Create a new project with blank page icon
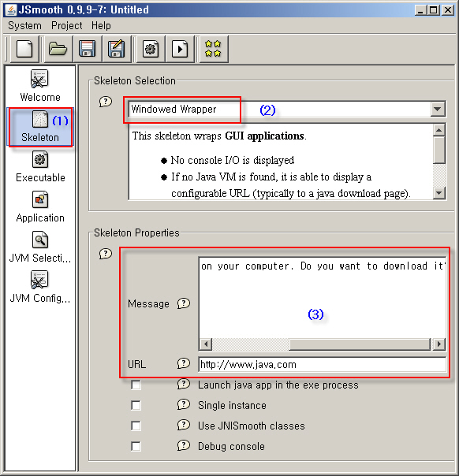 pyautogui.click(x=24, y=49)
